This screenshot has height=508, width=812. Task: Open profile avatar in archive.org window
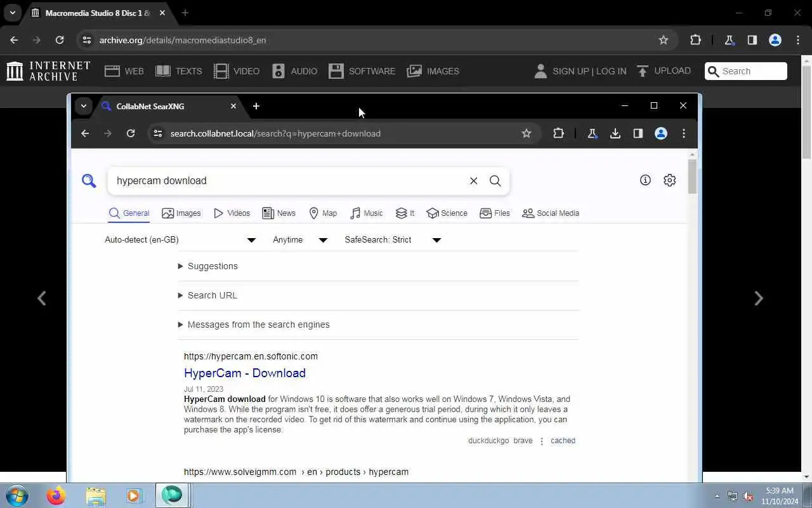coord(775,40)
